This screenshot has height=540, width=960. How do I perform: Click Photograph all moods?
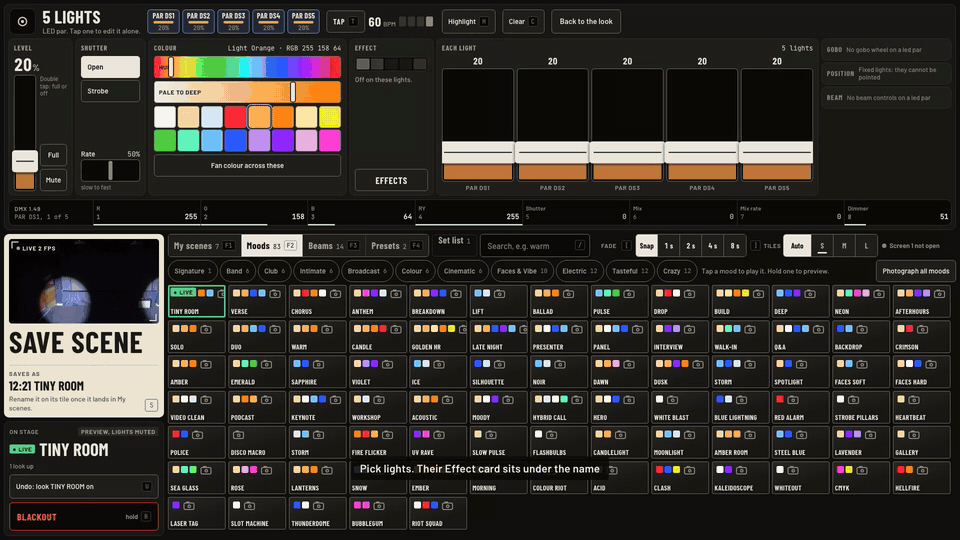tap(916, 271)
